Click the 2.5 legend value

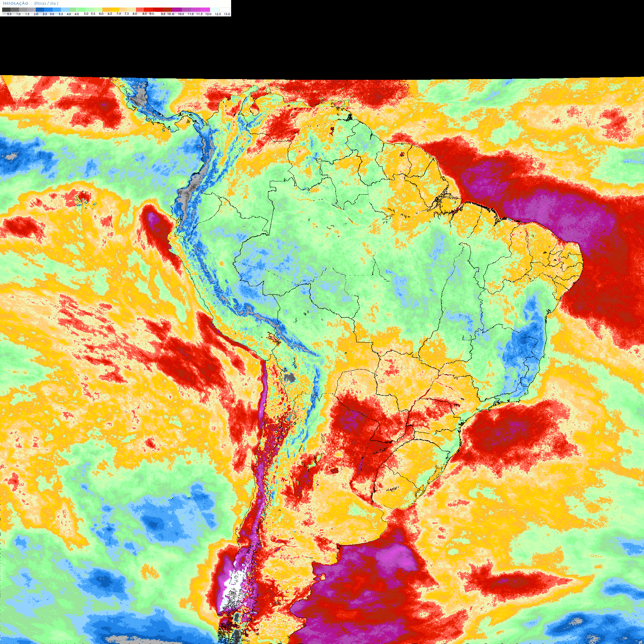click(45, 14)
